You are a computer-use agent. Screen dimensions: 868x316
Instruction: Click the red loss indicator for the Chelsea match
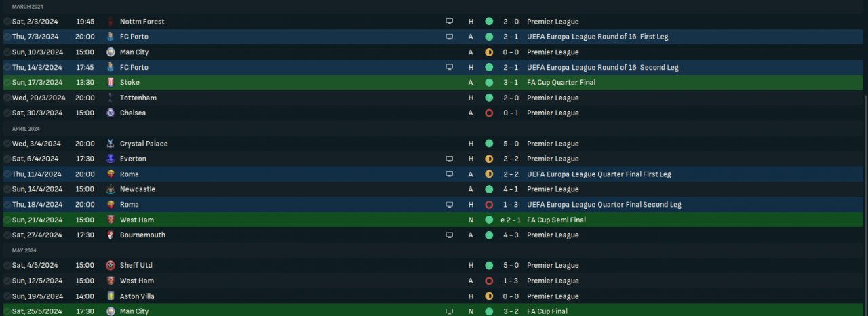click(x=489, y=113)
